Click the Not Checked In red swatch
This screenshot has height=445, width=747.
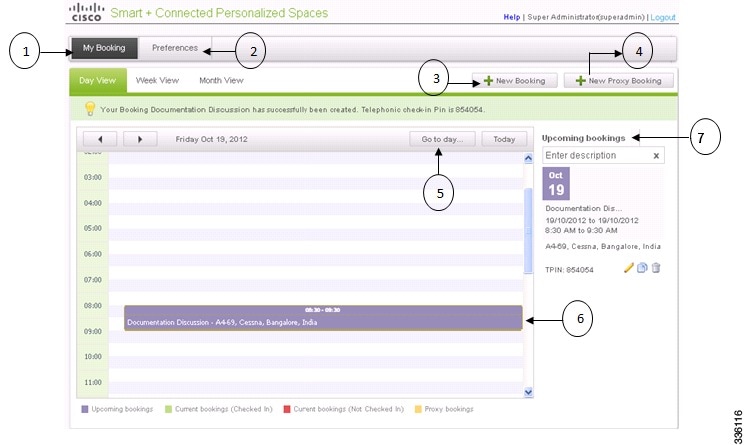pyautogui.click(x=287, y=409)
